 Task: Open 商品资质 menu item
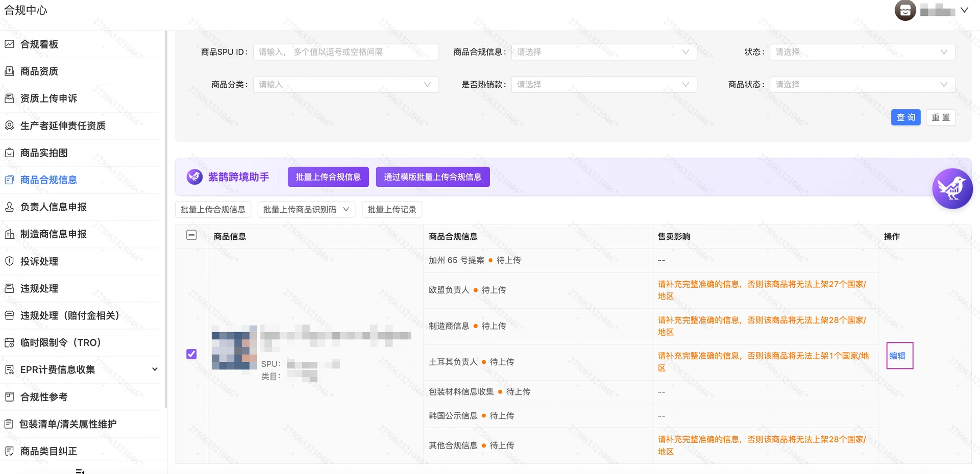pos(39,71)
